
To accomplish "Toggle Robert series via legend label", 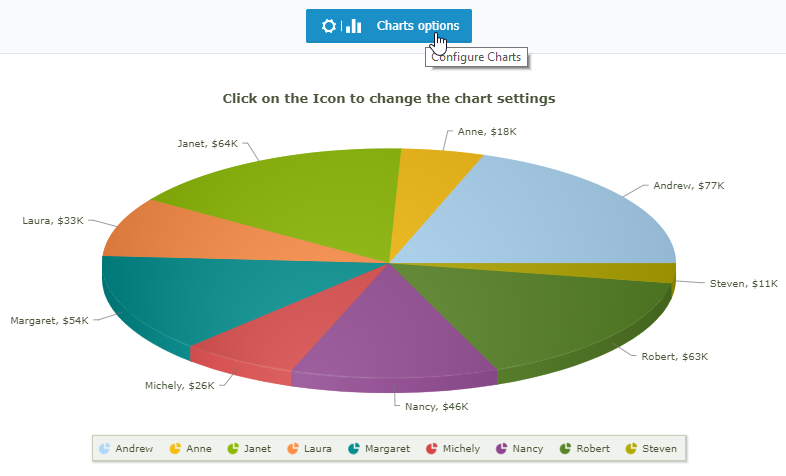I will click(593, 448).
